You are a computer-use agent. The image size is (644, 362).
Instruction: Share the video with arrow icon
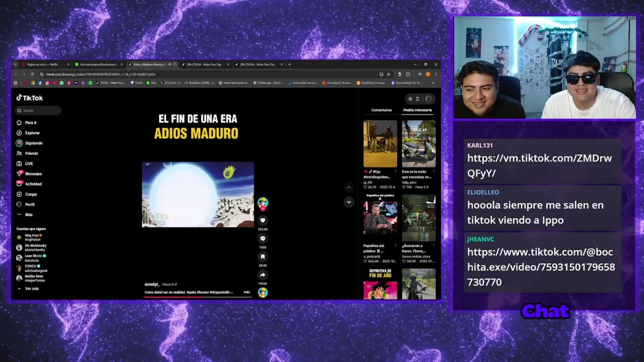coord(263,275)
